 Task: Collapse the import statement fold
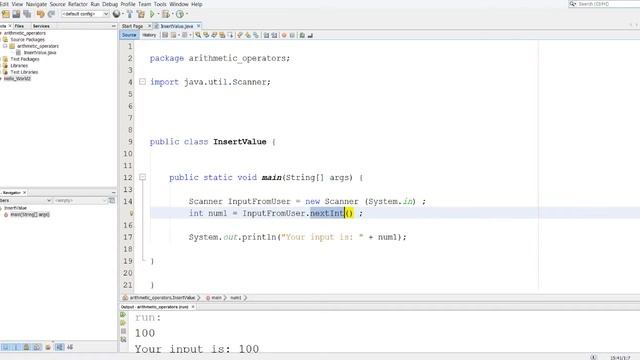coord(142,82)
